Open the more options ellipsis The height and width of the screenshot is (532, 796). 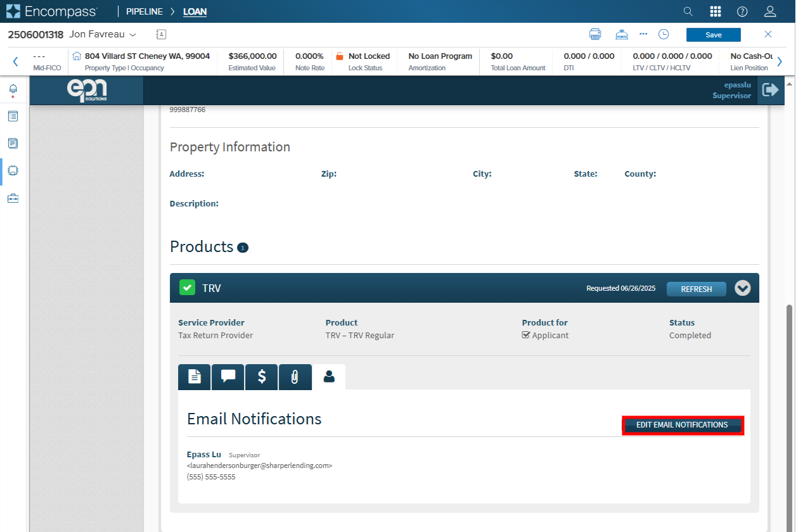tap(643, 34)
